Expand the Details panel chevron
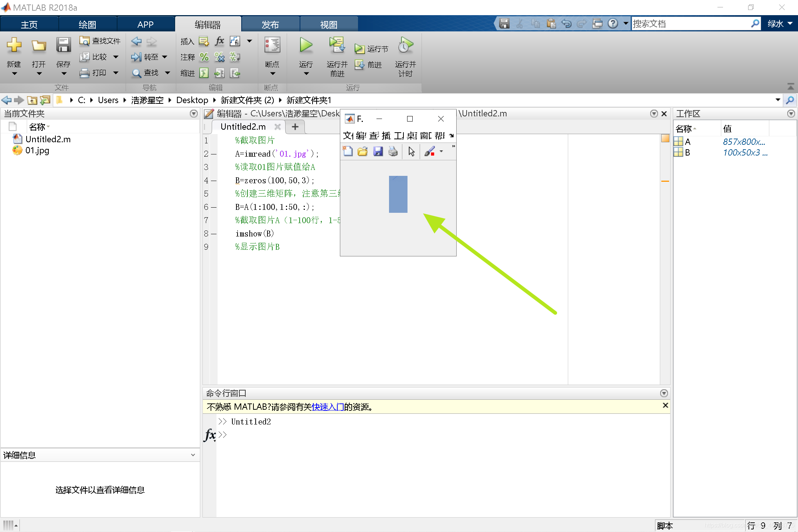 pyautogui.click(x=193, y=455)
